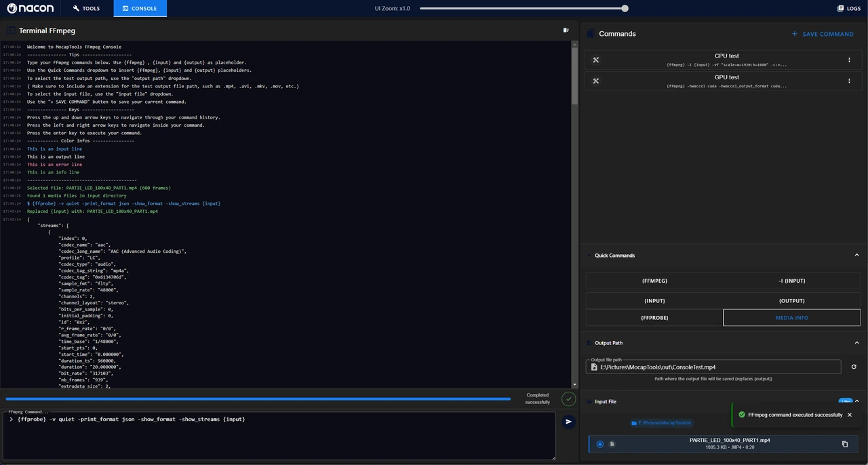Select PARTIE_LED_100x40_PART1.mp4 radio button
The image size is (868, 465).
pyautogui.click(x=600, y=444)
